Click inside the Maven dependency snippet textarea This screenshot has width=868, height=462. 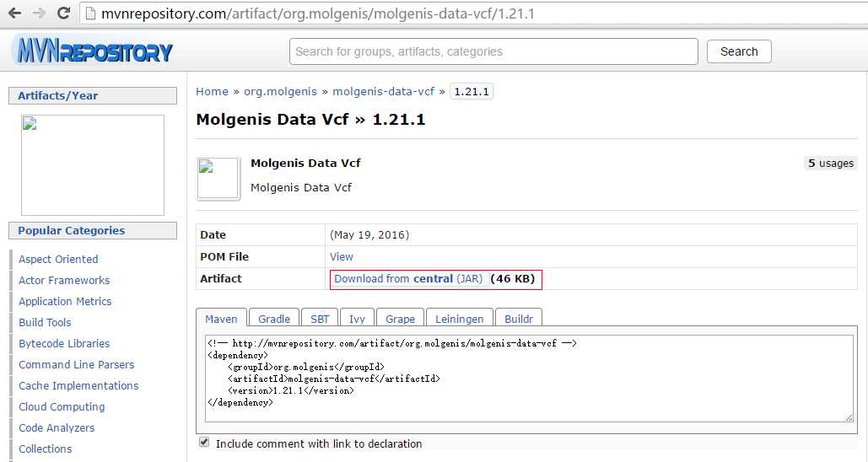click(529, 379)
